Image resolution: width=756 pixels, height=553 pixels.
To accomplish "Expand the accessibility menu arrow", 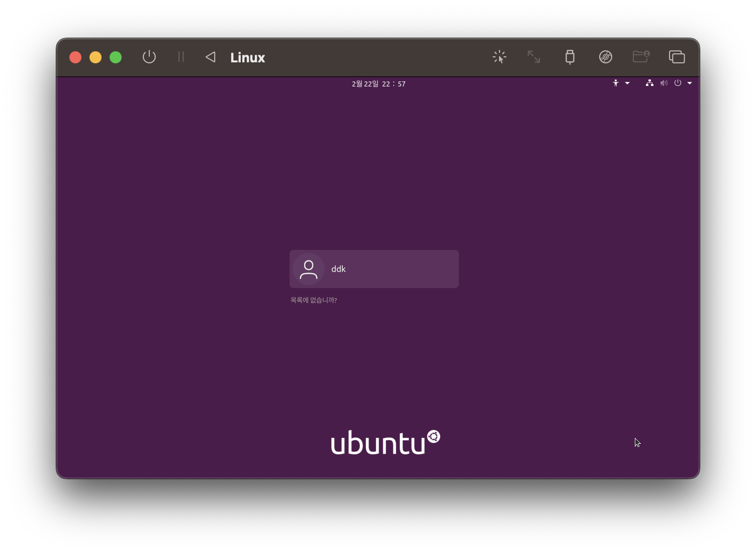I will pyautogui.click(x=627, y=83).
